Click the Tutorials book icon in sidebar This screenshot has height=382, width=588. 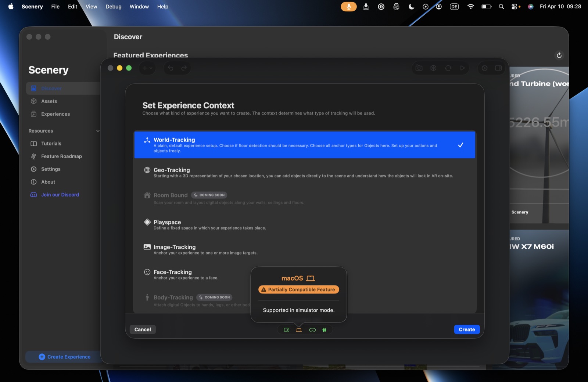[34, 144]
